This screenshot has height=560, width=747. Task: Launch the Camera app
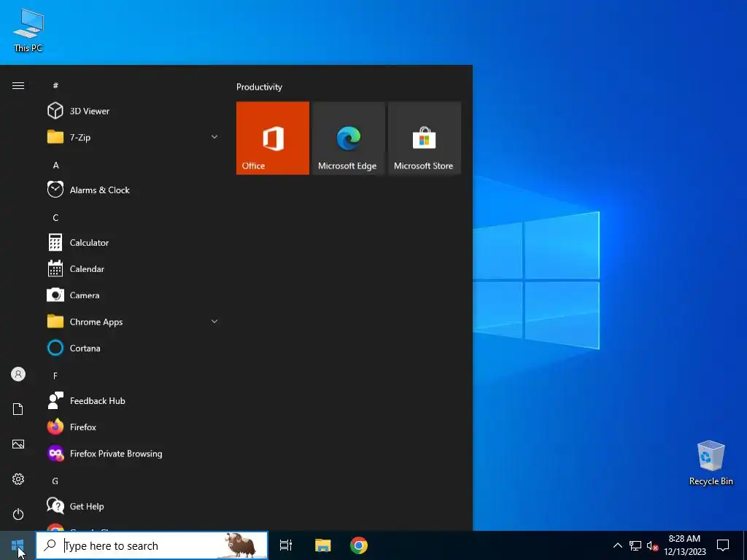point(133,295)
